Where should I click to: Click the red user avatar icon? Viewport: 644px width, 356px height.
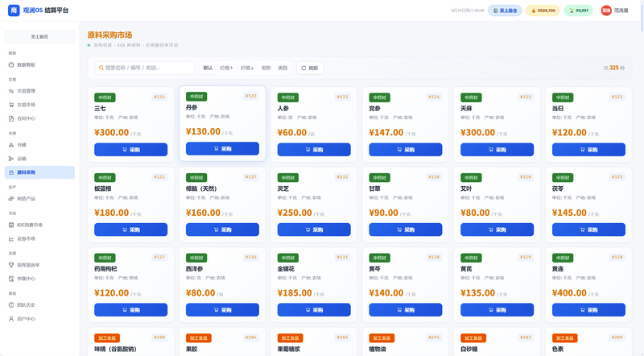coord(606,10)
